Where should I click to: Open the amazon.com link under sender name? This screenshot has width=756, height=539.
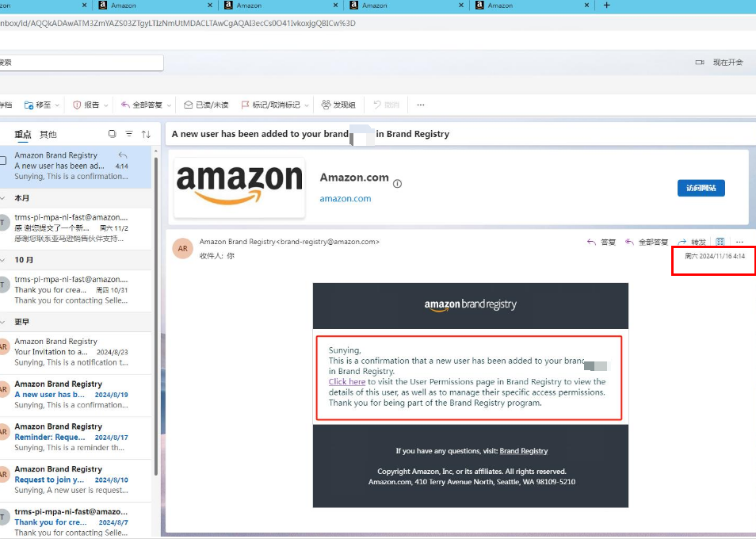(x=346, y=199)
